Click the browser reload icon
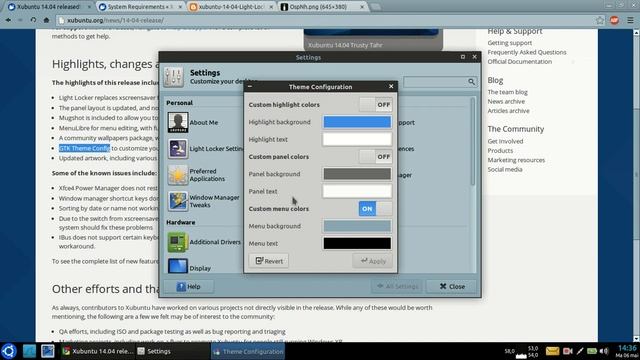 pyautogui.click(x=33, y=20)
